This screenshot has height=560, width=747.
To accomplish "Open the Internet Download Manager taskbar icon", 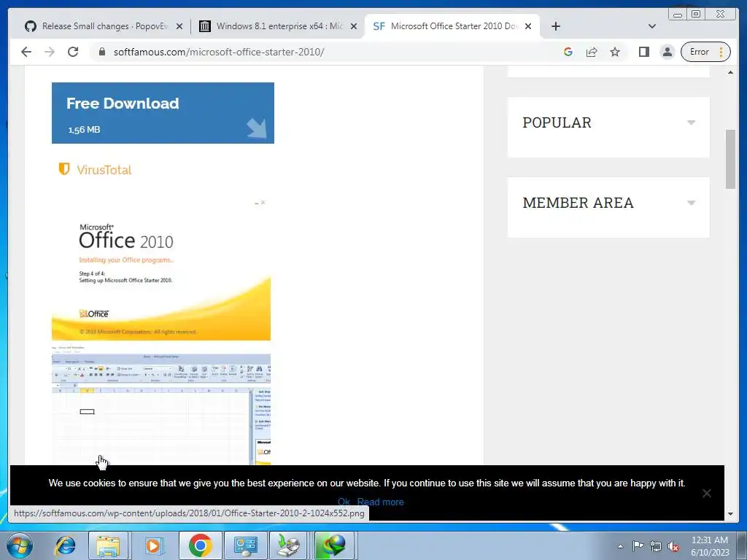I will tap(334, 545).
